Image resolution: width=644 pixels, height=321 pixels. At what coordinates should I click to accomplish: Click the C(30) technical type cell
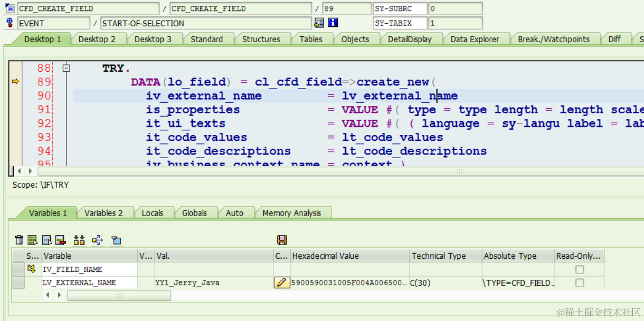446,283
